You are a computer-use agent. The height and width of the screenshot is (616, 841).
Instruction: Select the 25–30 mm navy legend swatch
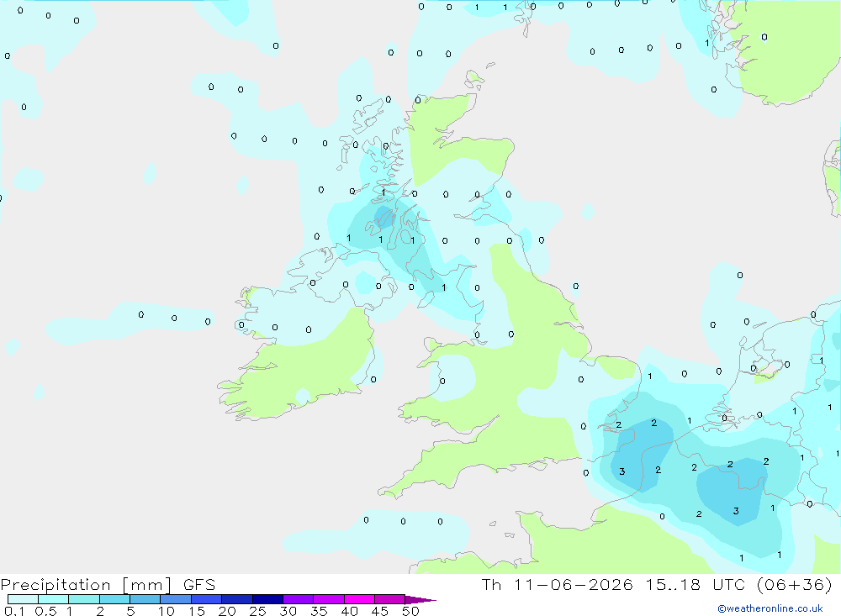pyautogui.click(x=267, y=599)
